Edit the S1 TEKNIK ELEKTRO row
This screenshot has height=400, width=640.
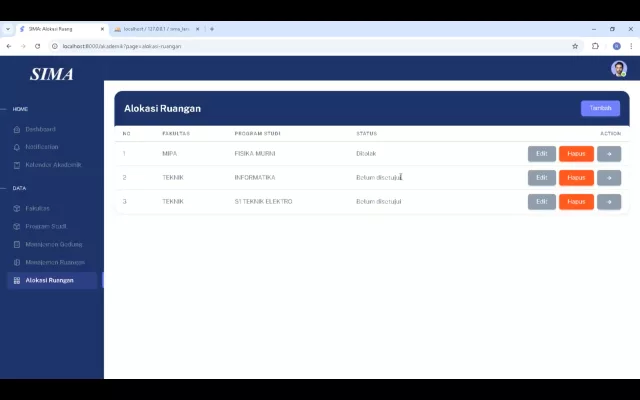click(542, 202)
